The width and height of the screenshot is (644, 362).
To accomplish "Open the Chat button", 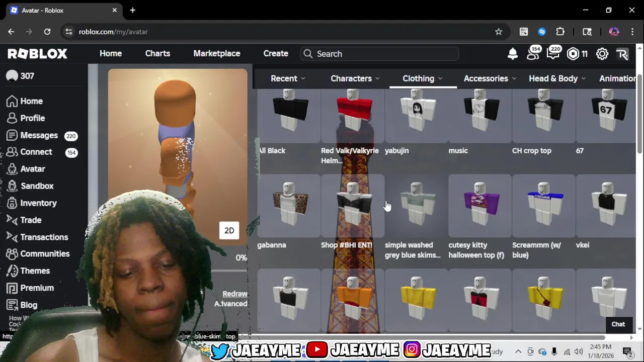I will click(x=618, y=324).
